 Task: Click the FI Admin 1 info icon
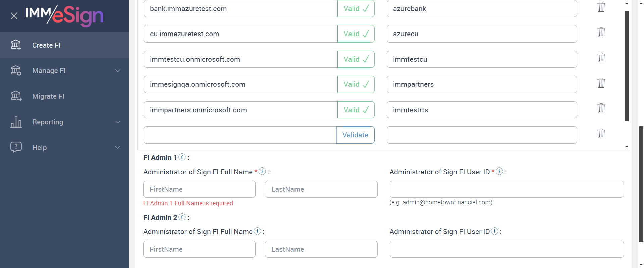point(182,157)
